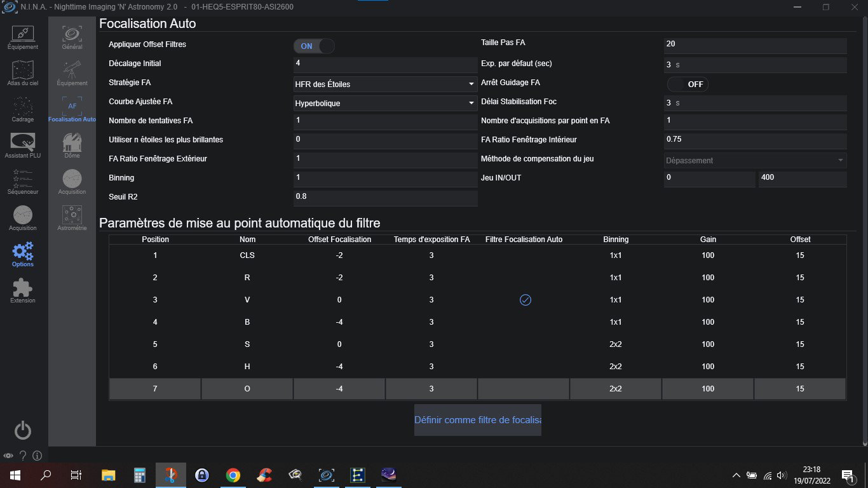Open the padlock app on the taskbar
Image resolution: width=868 pixels, height=488 pixels.
coord(202,475)
